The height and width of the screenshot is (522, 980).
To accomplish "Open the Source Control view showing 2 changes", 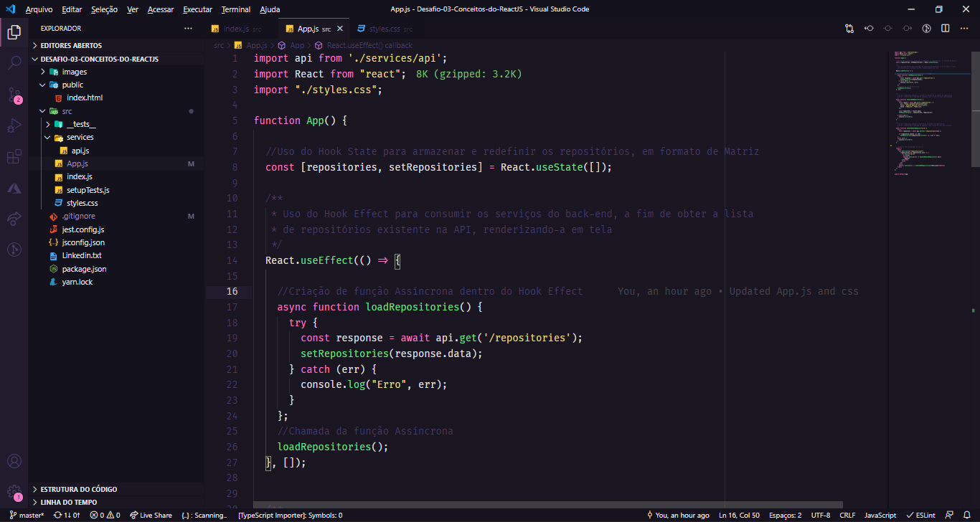I will coord(13,95).
